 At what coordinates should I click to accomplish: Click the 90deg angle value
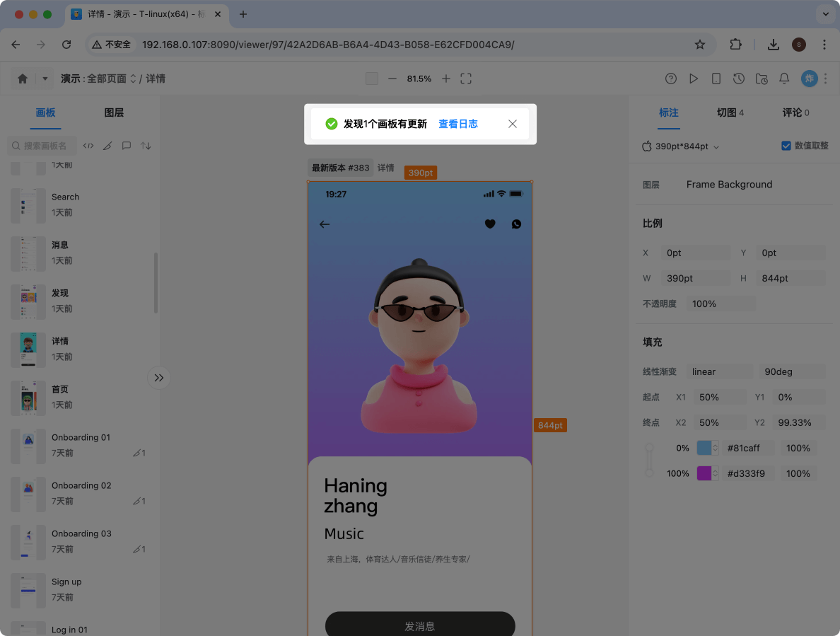click(x=792, y=371)
